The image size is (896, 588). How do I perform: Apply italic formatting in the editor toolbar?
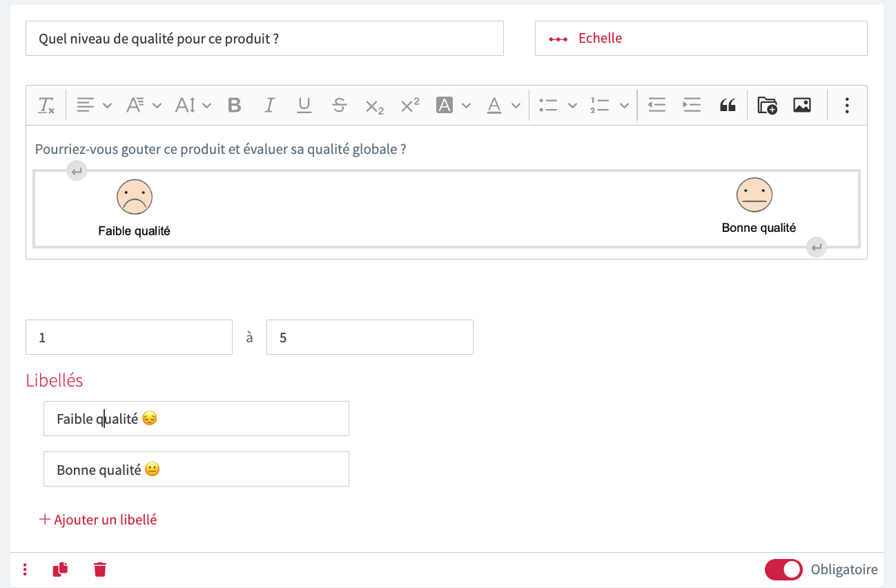click(269, 106)
